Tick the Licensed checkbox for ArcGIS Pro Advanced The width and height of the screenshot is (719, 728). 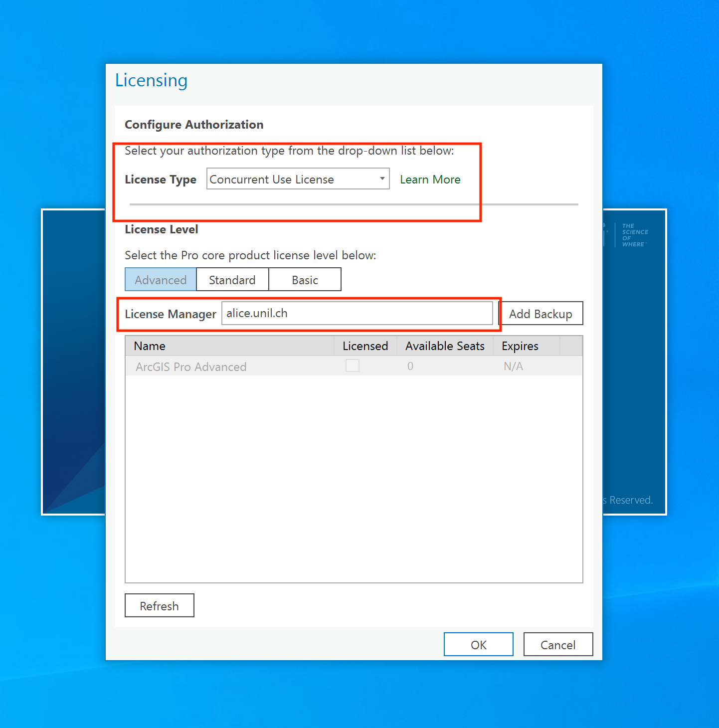tap(353, 366)
